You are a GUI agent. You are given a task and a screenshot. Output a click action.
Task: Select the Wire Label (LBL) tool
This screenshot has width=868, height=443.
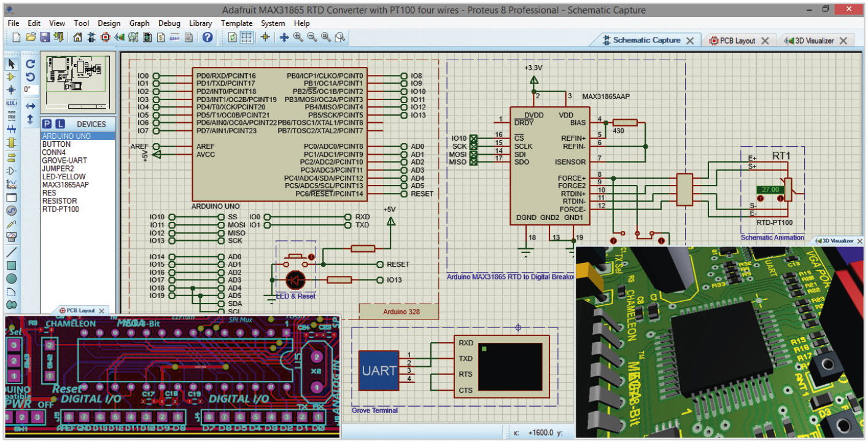[11, 103]
